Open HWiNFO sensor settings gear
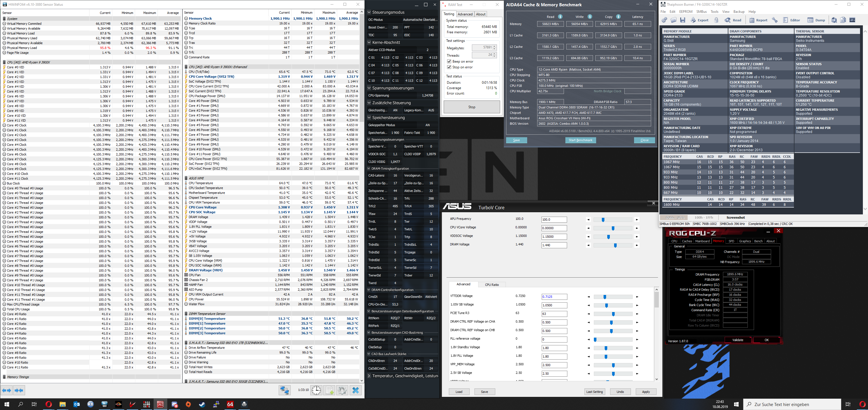 (342, 390)
